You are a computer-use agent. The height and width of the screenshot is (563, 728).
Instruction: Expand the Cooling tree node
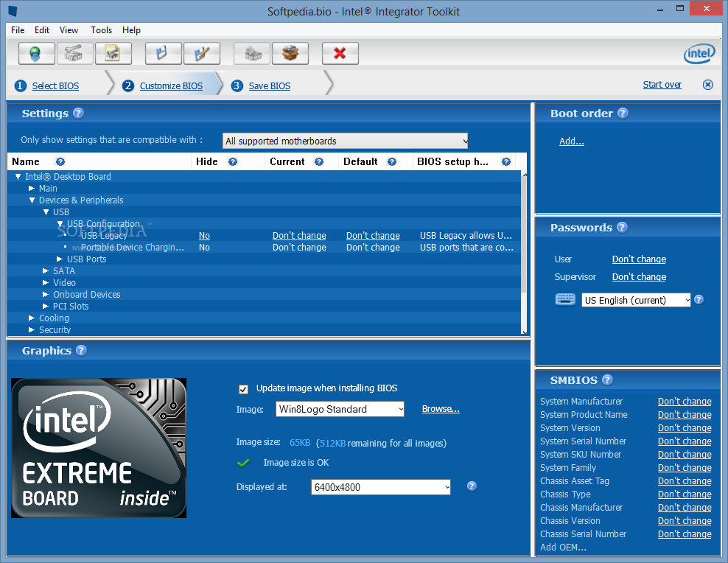(x=32, y=318)
